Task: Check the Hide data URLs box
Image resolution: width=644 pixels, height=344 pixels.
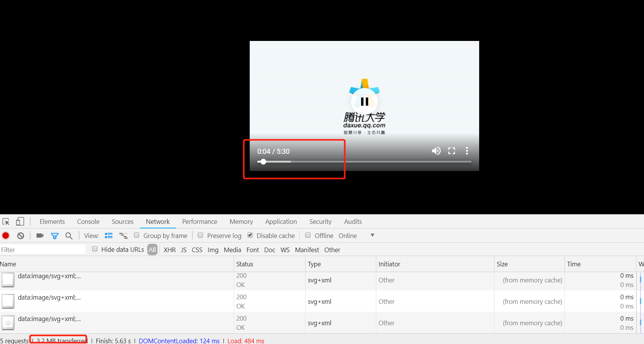Action: (x=95, y=249)
